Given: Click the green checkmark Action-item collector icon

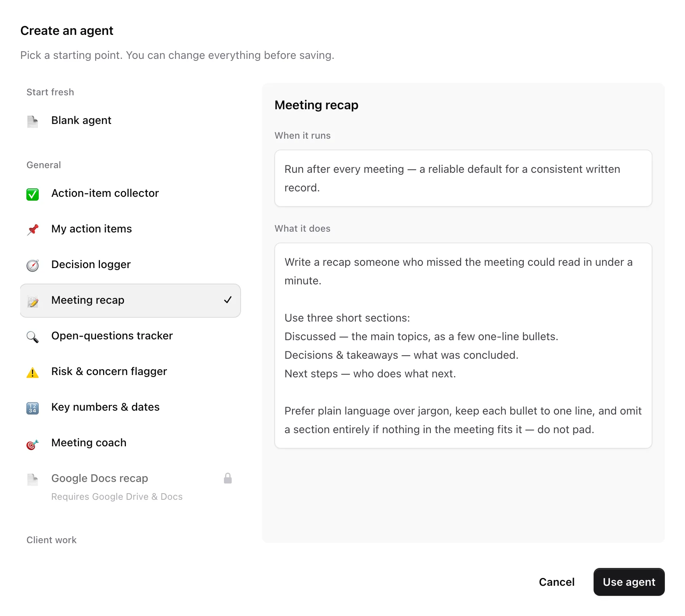Looking at the screenshot, I should (33, 194).
